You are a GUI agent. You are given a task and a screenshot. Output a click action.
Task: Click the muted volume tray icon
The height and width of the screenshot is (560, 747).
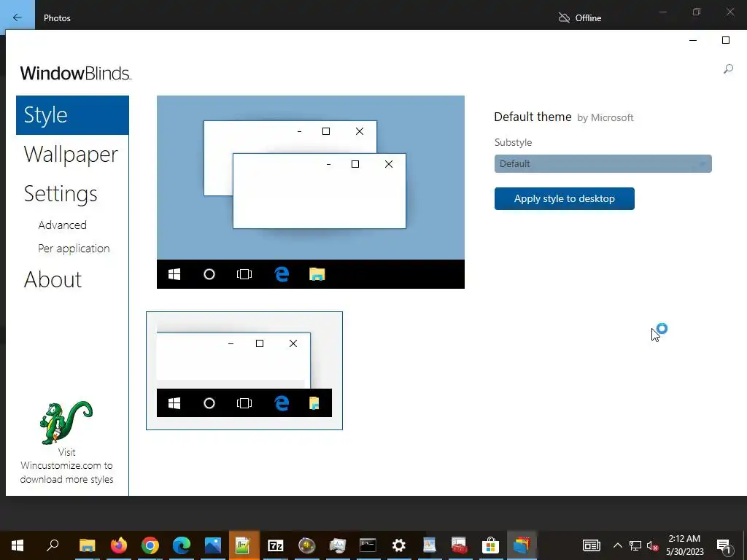653,545
